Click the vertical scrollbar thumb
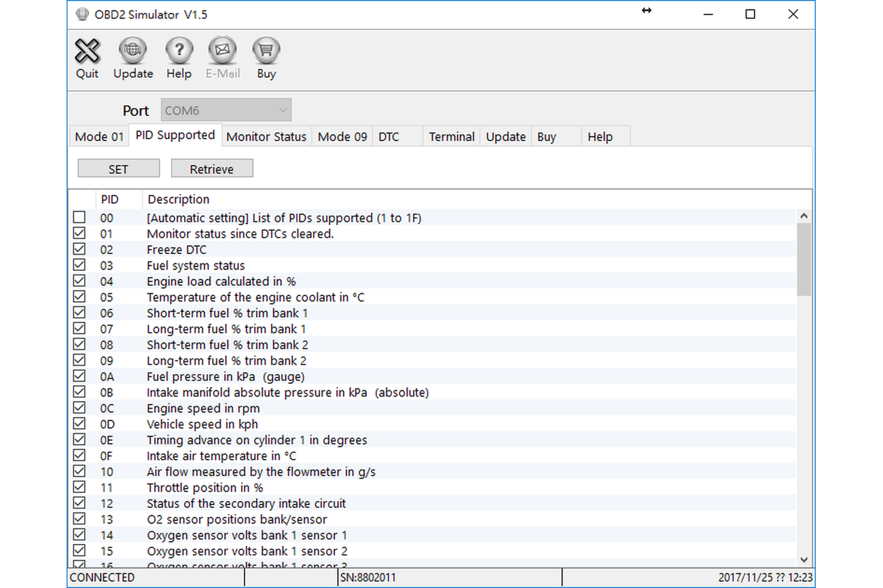The image size is (883, 588). pos(804,259)
